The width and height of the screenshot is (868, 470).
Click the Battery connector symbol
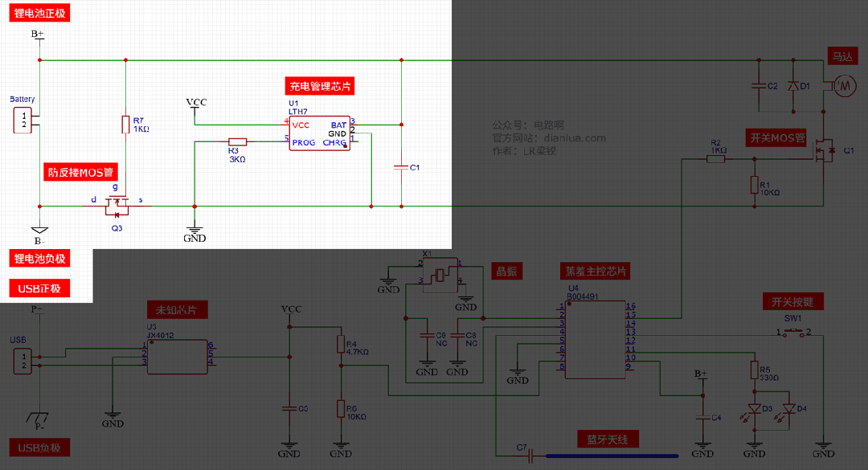coord(23,119)
